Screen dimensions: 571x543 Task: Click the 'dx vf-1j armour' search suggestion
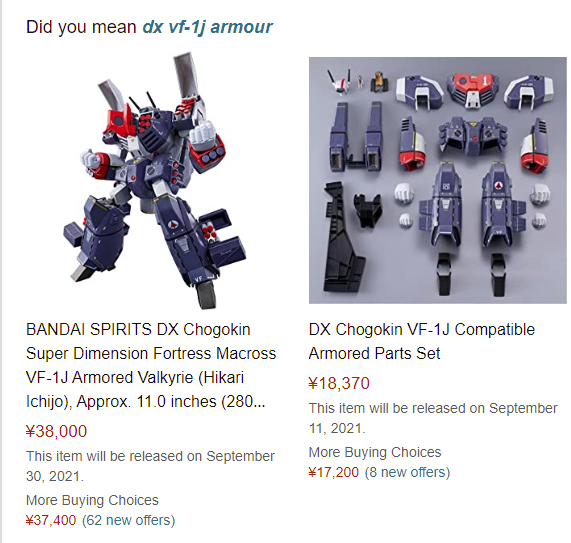(207, 27)
